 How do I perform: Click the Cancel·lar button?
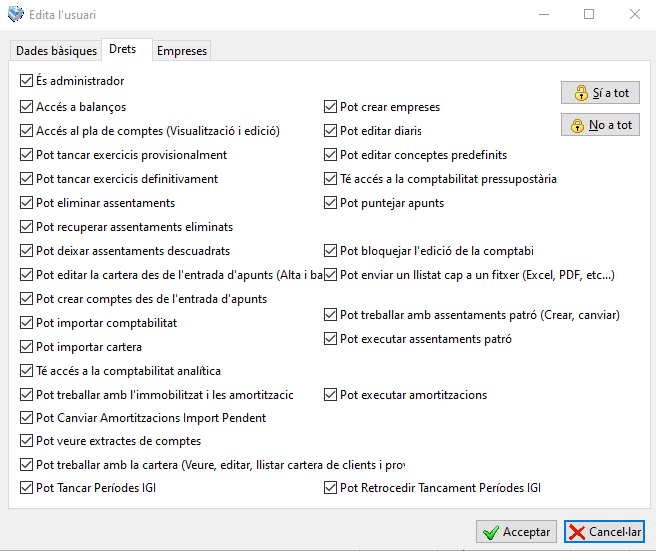click(604, 532)
